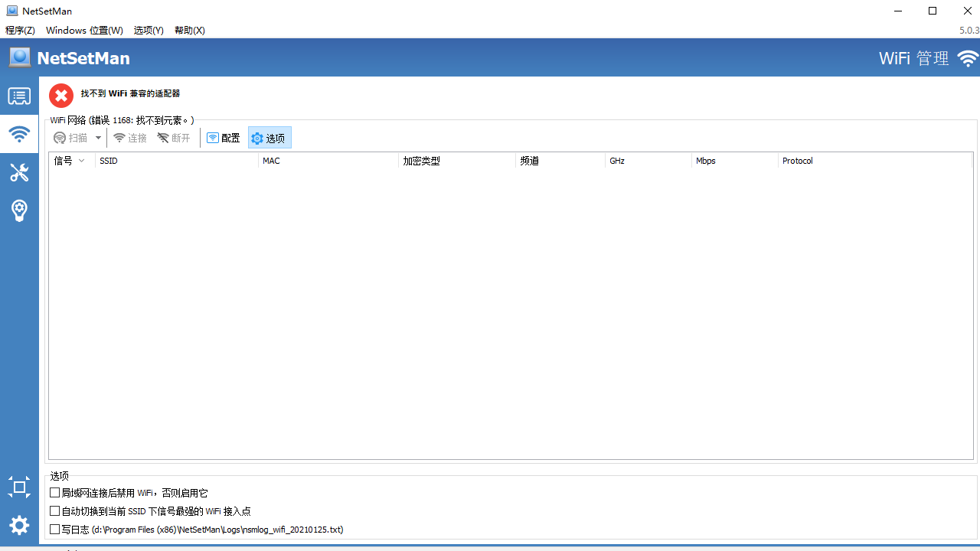This screenshot has width=980, height=551.
Task: Click the 配置 toolbar button
Action: tap(224, 138)
